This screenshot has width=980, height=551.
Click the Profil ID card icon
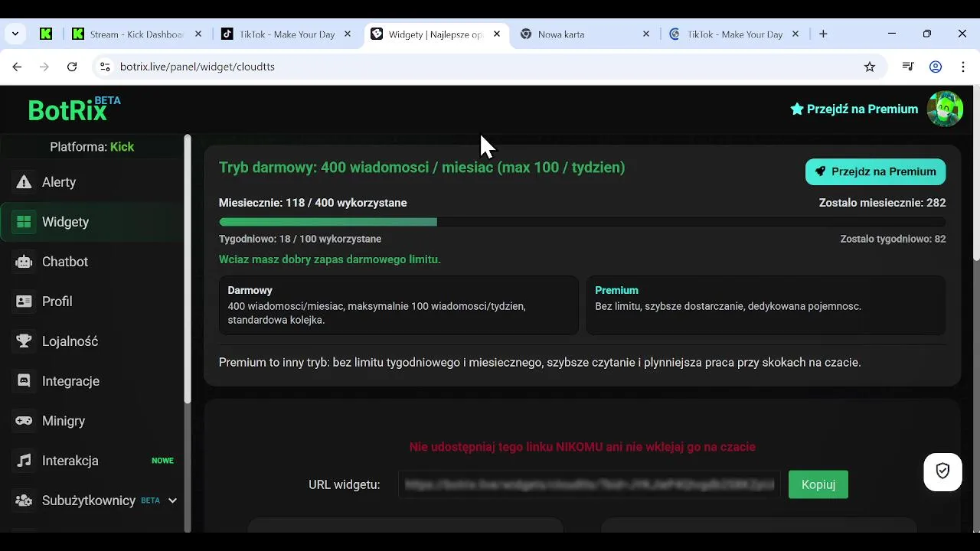tap(24, 302)
